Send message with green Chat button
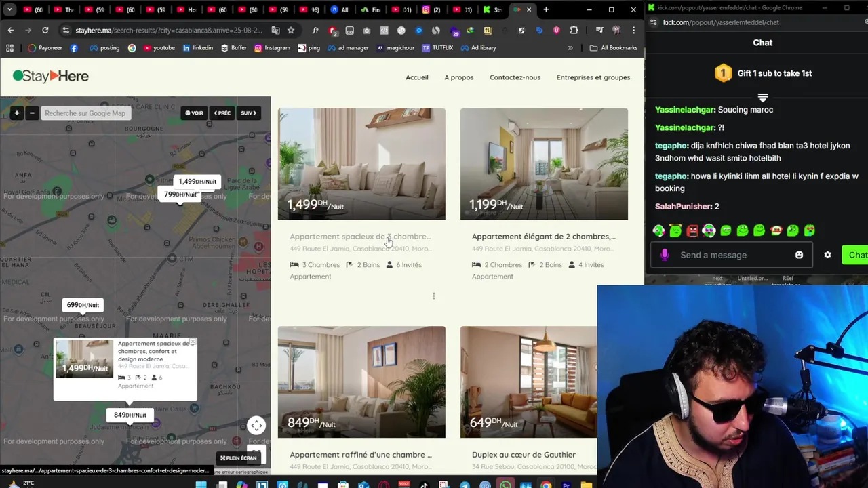 (855, 255)
